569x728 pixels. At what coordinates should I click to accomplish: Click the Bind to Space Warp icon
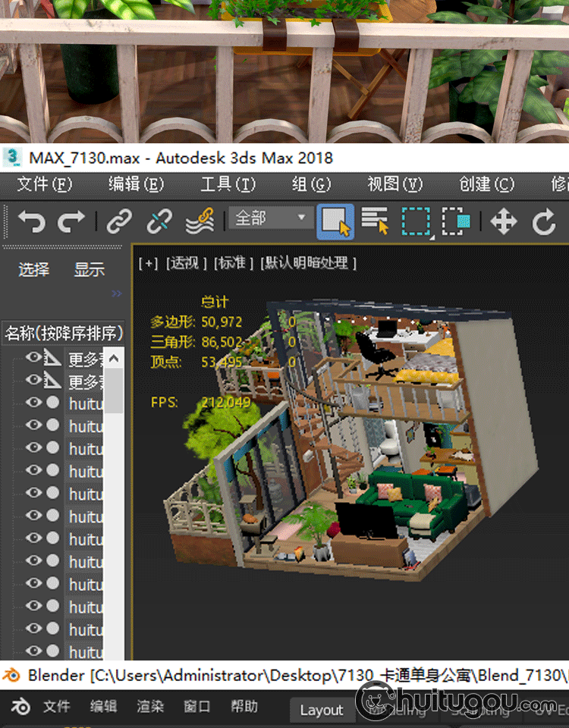tap(200, 221)
